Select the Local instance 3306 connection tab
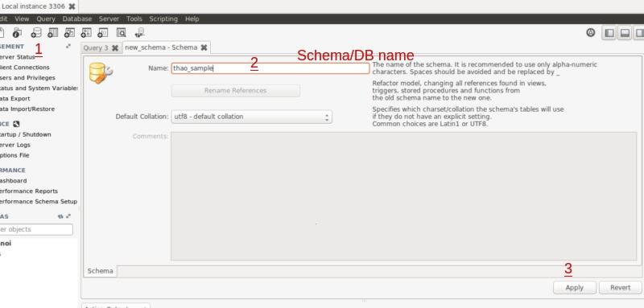The height and width of the screenshot is (308, 644). pyautogui.click(x=34, y=6)
